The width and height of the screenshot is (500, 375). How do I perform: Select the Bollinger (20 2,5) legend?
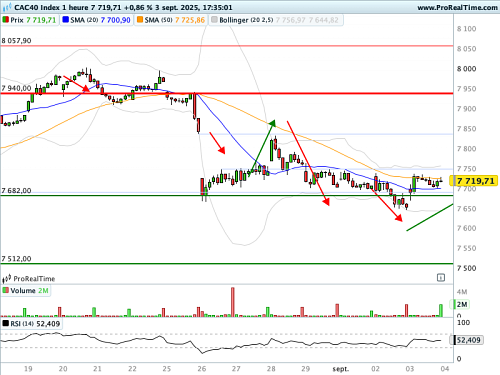(276, 20)
